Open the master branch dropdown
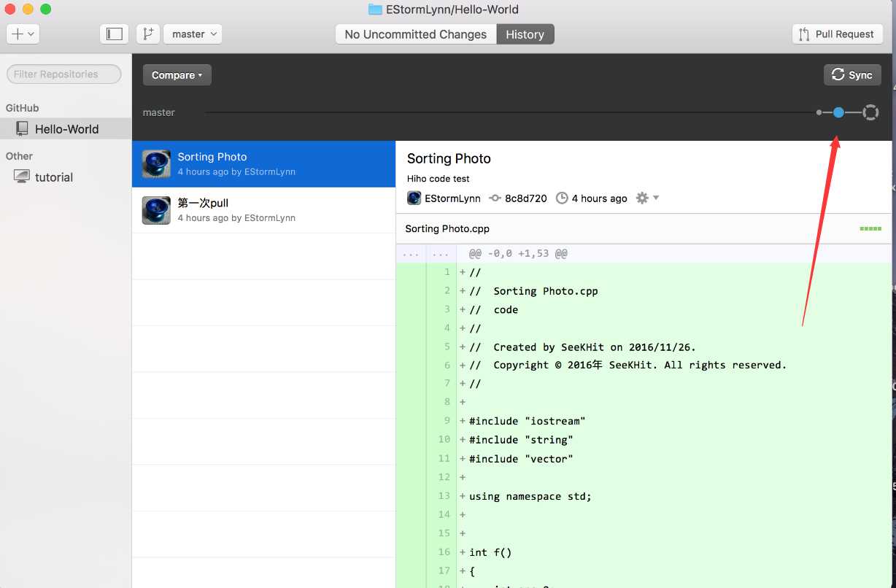The width and height of the screenshot is (896, 588). 193,34
